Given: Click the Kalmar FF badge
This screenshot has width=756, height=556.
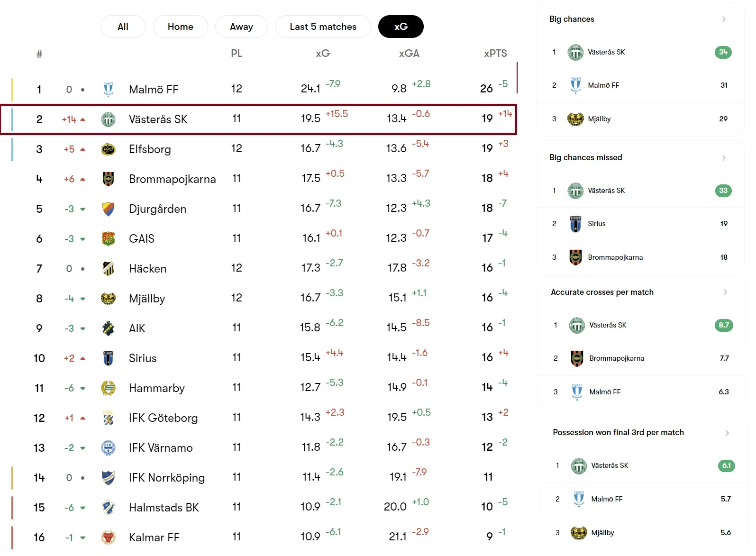Looking at the screenshot, I should [x=108, y=538].
